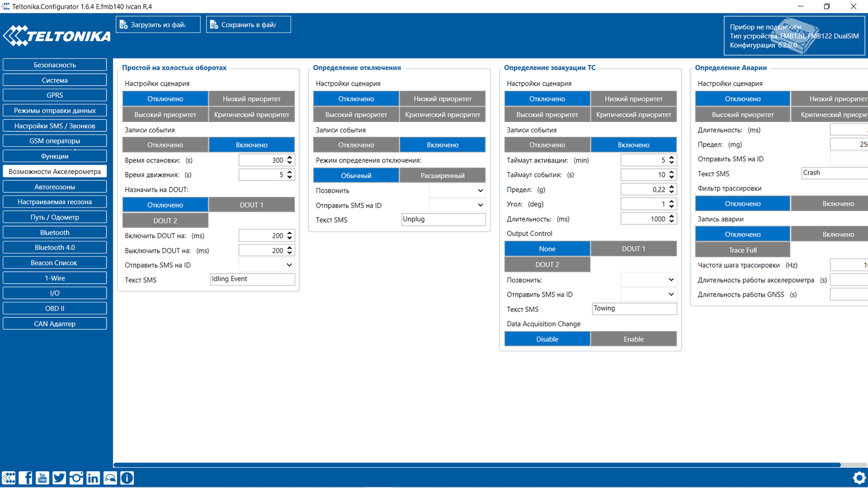The height and width of the screenshot is (488, 868).
Task: Open the YouTube icon link
Action: click(42, 478)
